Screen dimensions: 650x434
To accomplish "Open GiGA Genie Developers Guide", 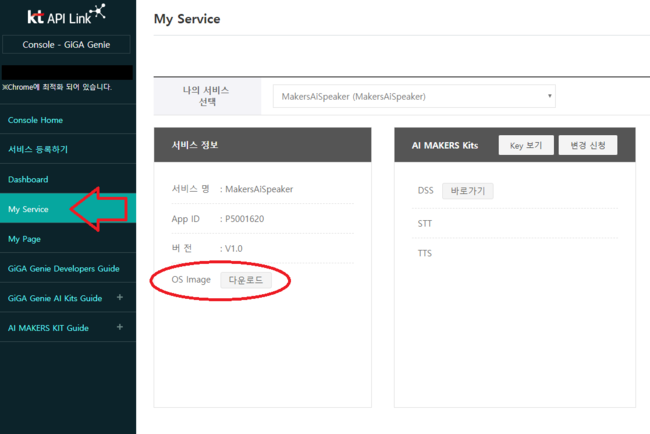I will pyautogui.click(x=63, y=269).
